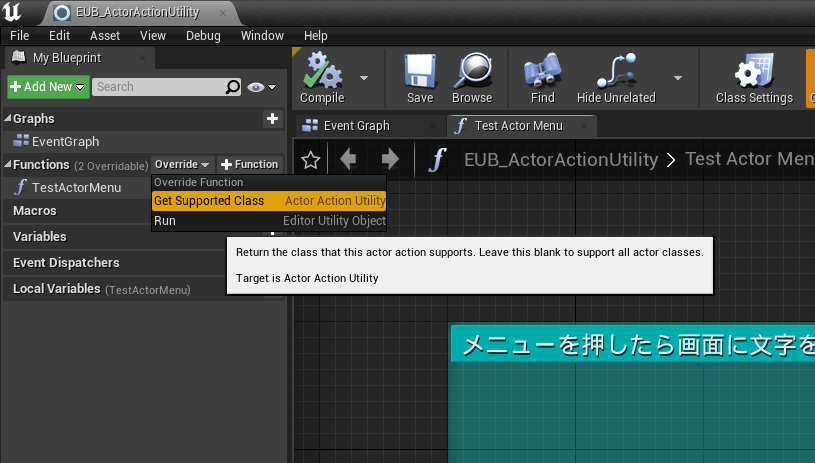Open the Compile options dropdown arrow
Viewport: 815px width, 463px height.
click(x=364, y=78)
